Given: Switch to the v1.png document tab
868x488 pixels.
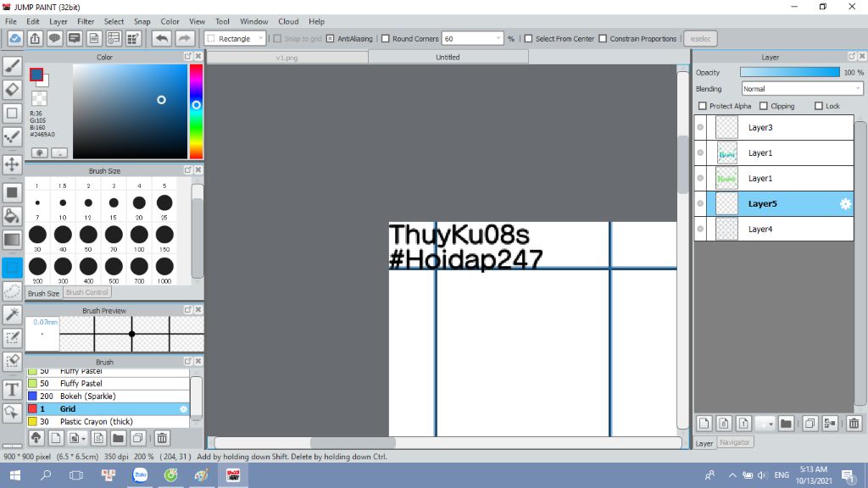Looking at the screenshot, I should pos(287,57).
